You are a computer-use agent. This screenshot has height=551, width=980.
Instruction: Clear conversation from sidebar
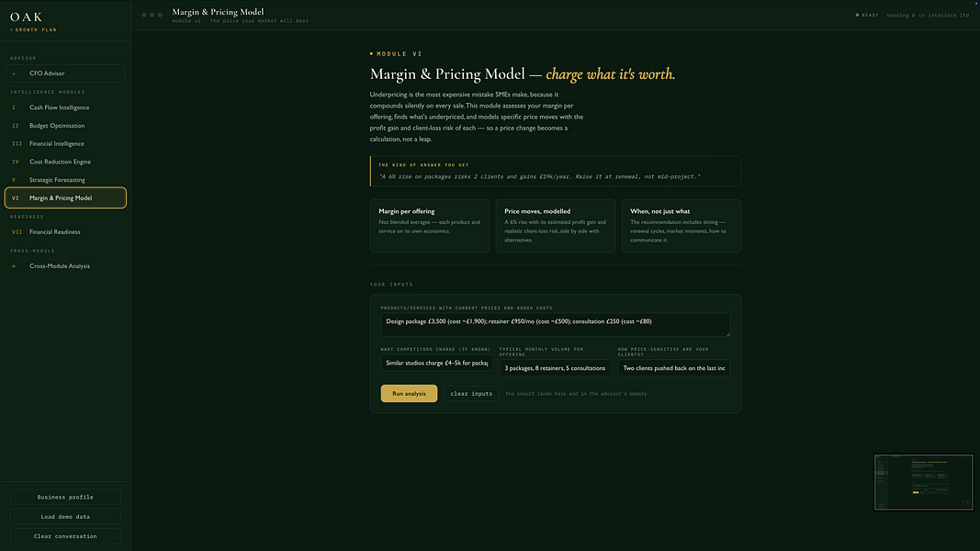(x=65, y=536)
